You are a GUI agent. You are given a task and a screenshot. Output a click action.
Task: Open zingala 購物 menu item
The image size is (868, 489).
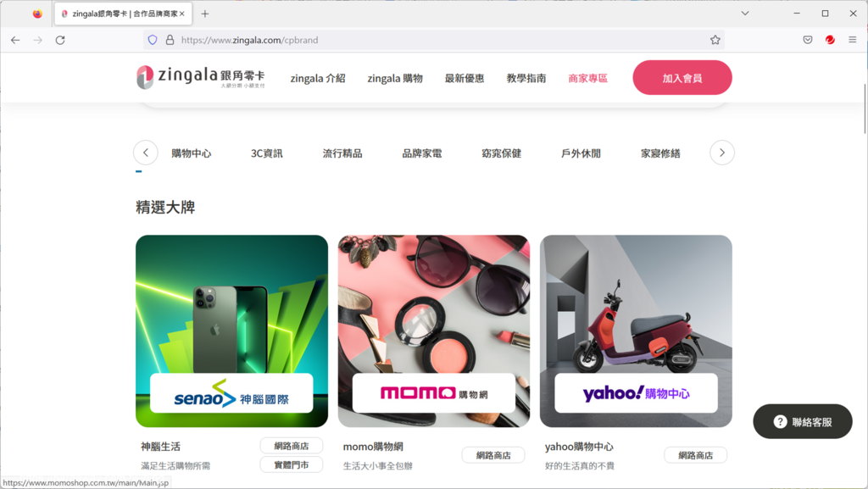395,79
